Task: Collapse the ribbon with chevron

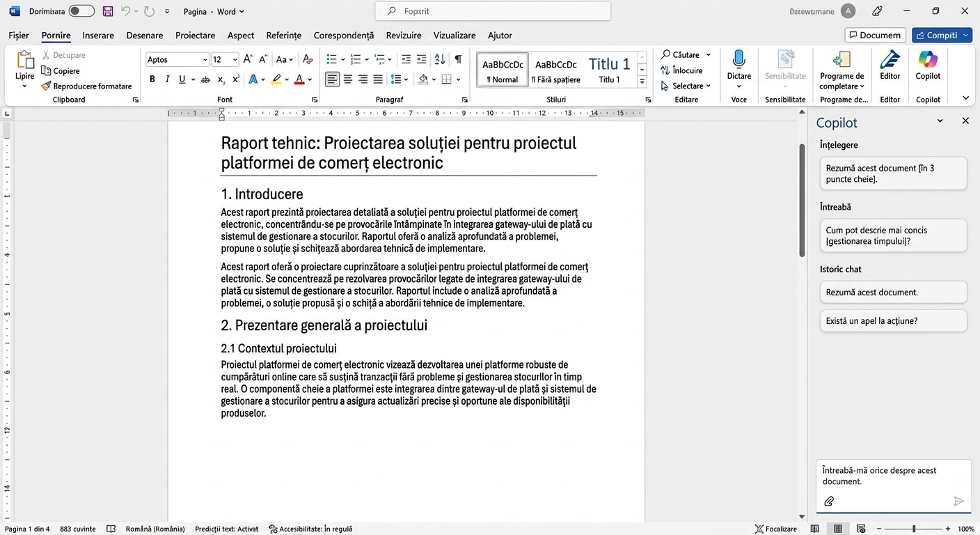Action: [965, 98]
